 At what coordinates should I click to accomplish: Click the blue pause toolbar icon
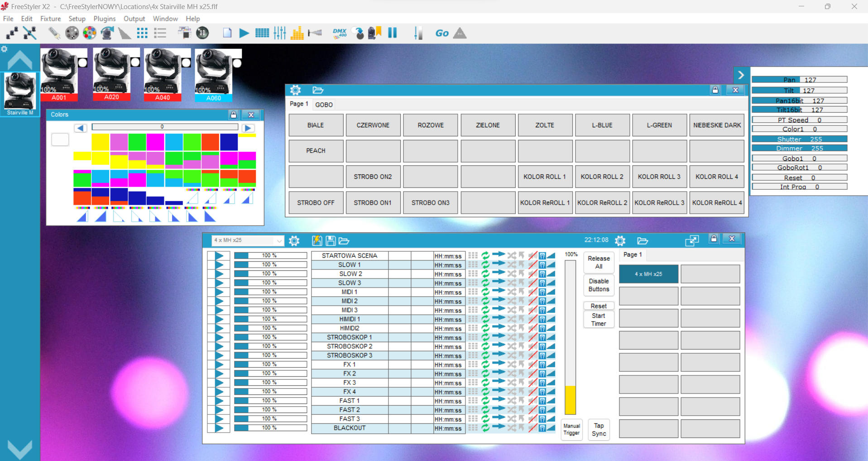tap(392, 33)
